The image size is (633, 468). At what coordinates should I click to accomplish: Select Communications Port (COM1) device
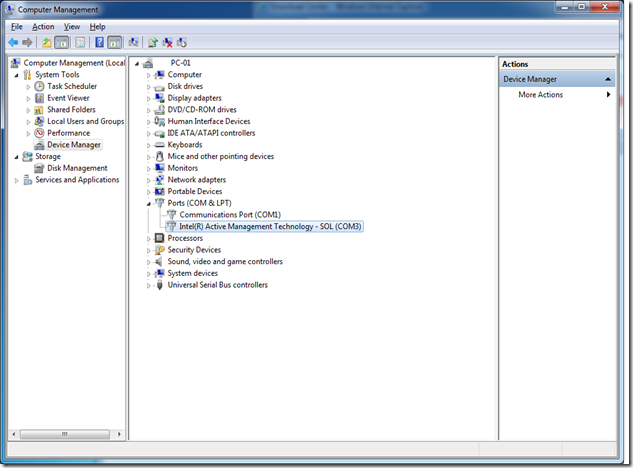230,215
